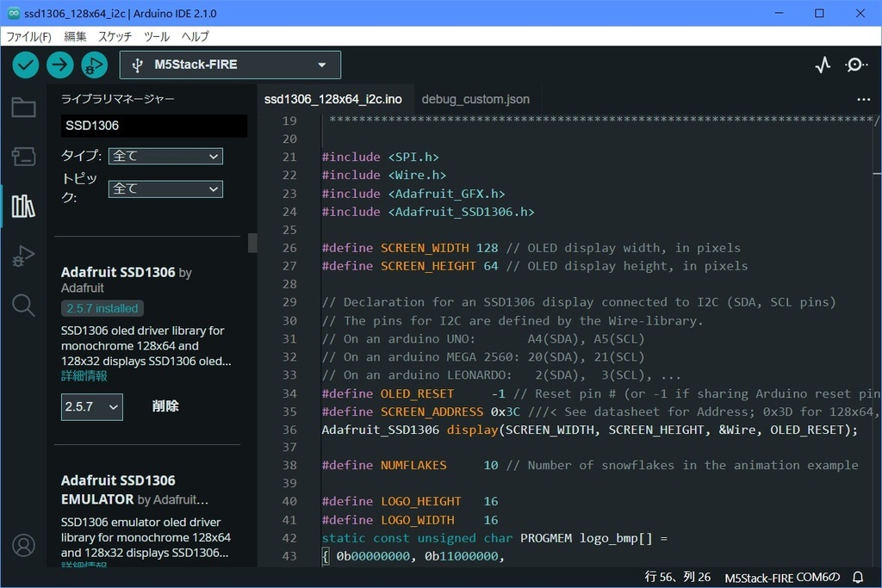Open the Serial Monitor

[x=856, y=65]
